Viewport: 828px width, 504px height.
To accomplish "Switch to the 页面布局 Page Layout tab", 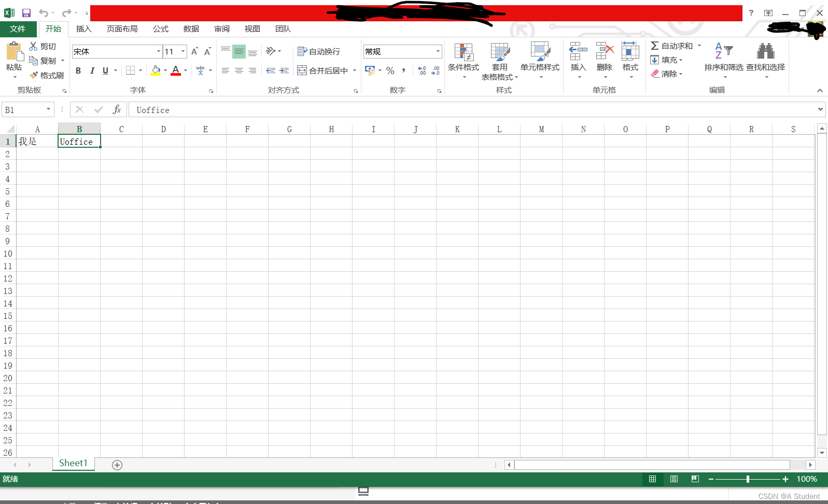I will point(122,29).
